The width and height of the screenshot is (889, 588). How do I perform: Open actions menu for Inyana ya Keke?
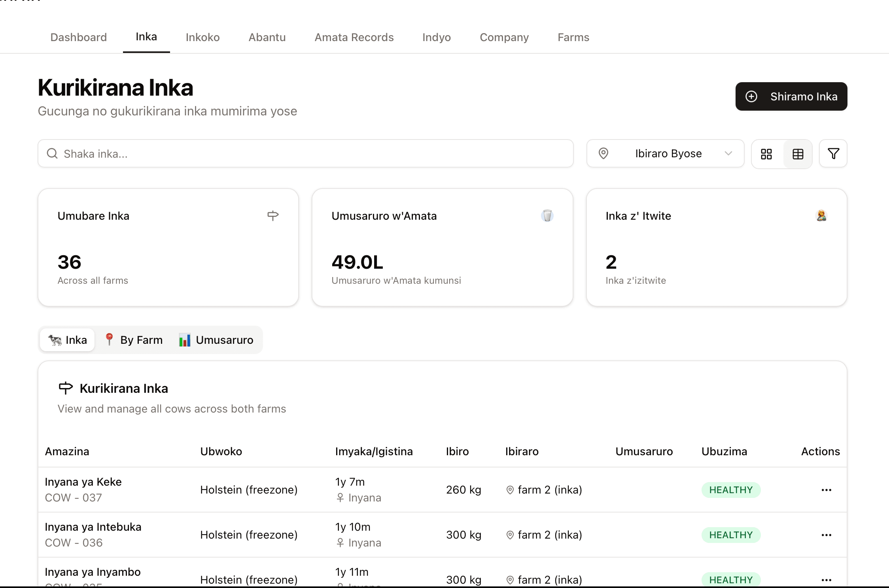(x=826, y=490)
